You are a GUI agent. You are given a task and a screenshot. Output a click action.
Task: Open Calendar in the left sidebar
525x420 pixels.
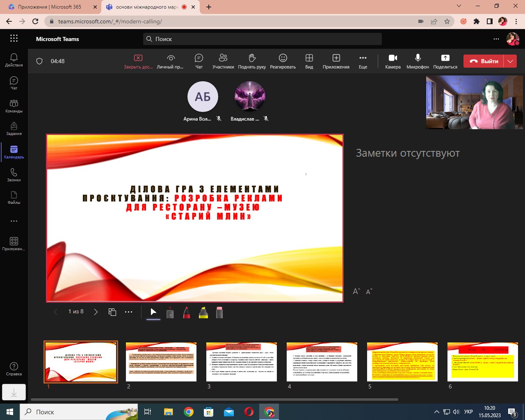click(14, 152)
